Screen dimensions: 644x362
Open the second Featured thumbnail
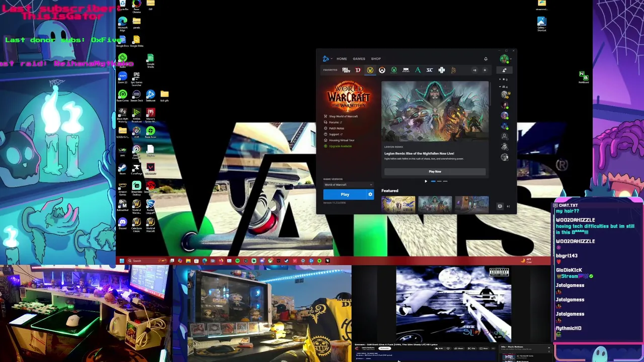(x=435, y=205)
